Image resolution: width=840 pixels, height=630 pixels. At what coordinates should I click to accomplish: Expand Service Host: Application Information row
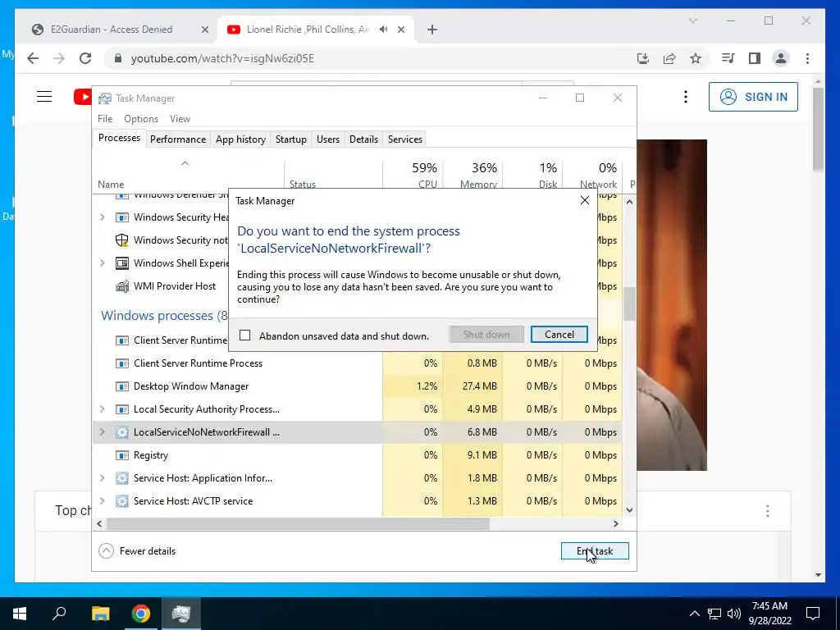pos(103,478)
